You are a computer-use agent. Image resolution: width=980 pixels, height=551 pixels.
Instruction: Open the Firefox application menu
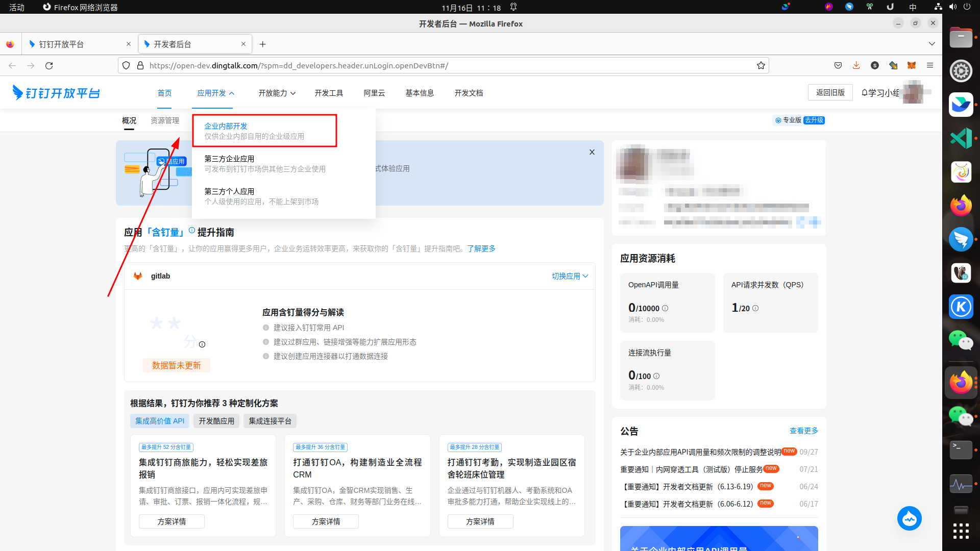point(930,65)
